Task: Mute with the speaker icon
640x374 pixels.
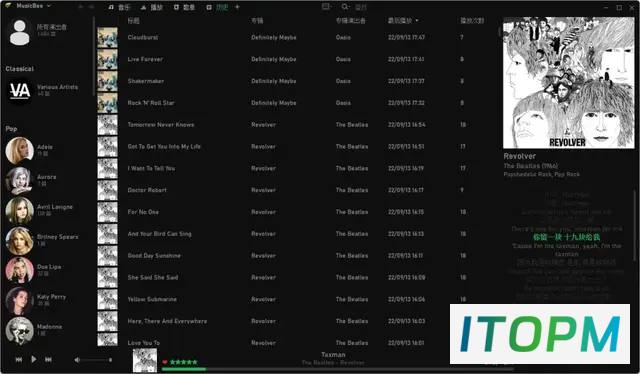Action: [x=77, y=360]
